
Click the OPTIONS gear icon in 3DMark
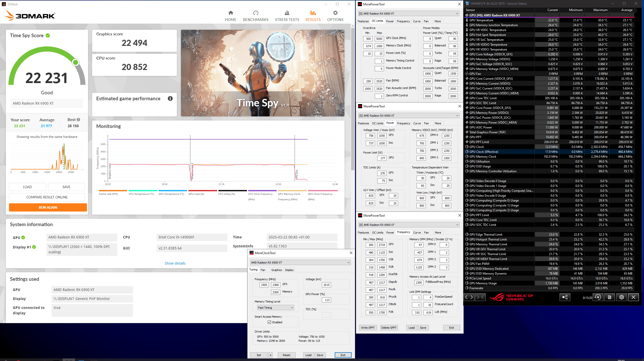(335, 13)
